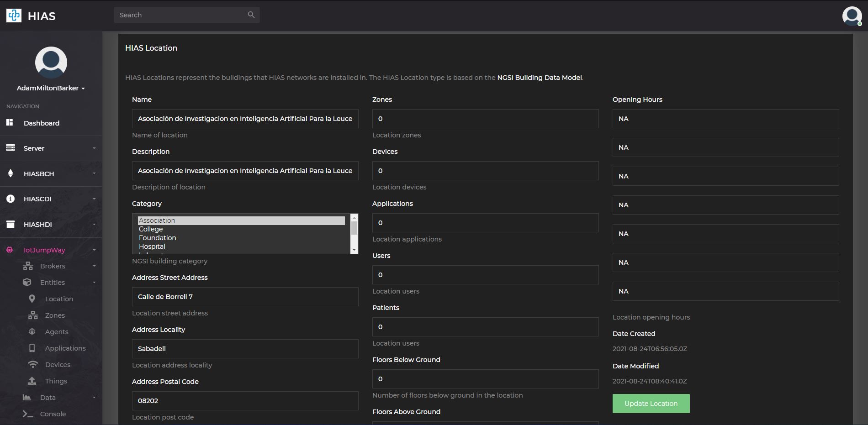Follow the NGSI Building Data Model link
The image size is (868, 425).
coord(540,78)
